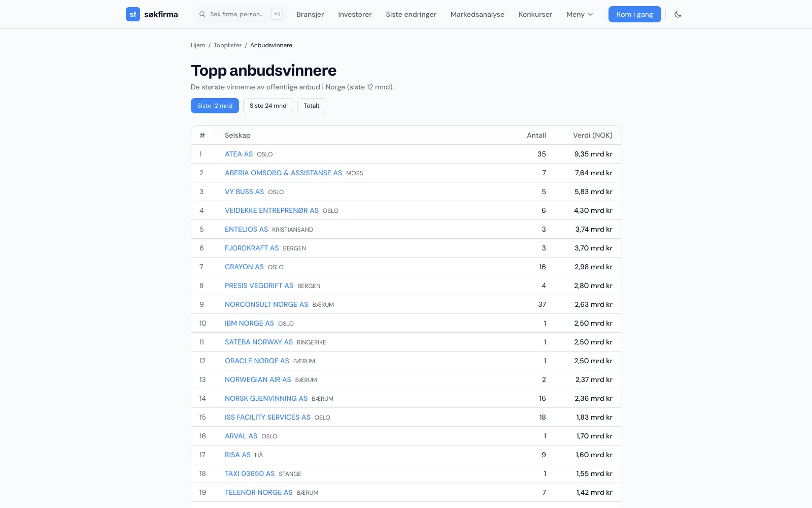Open NORWEGIAN AIR AS link
This screenshot has width=812, height=508.
(258, 379)
